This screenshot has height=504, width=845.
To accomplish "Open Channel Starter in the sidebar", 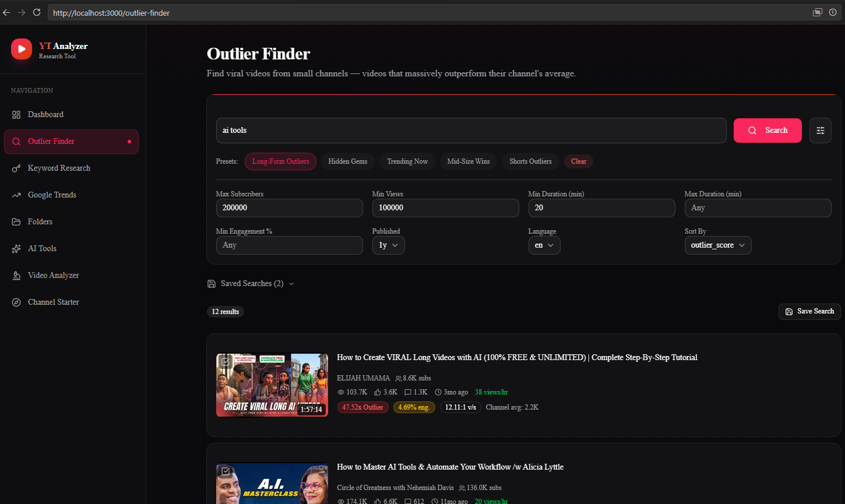I will [71, 302].
